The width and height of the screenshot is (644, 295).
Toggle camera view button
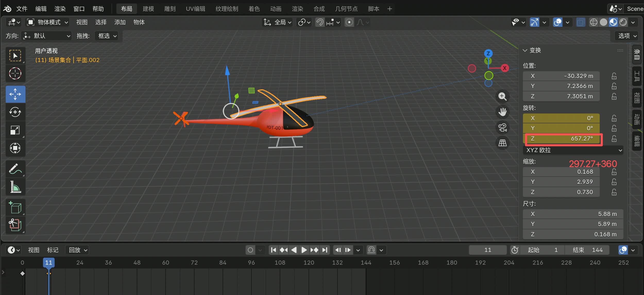502,127
